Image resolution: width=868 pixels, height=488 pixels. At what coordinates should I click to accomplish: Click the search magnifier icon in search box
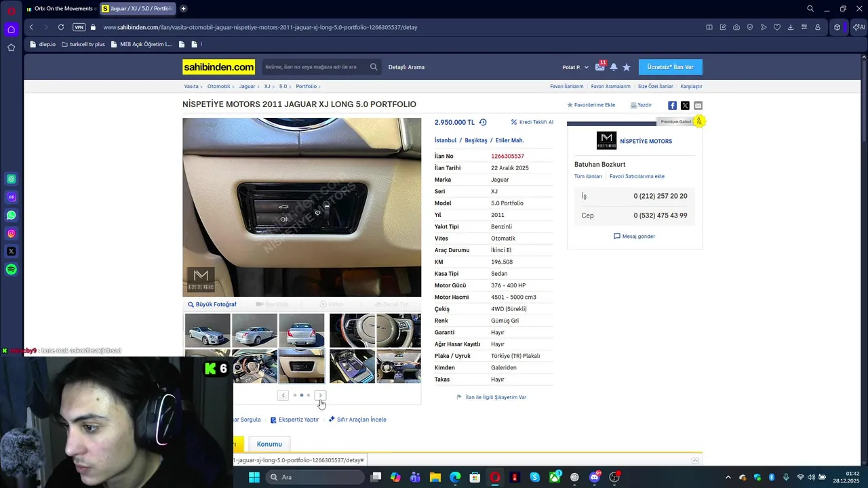[374, 67]
